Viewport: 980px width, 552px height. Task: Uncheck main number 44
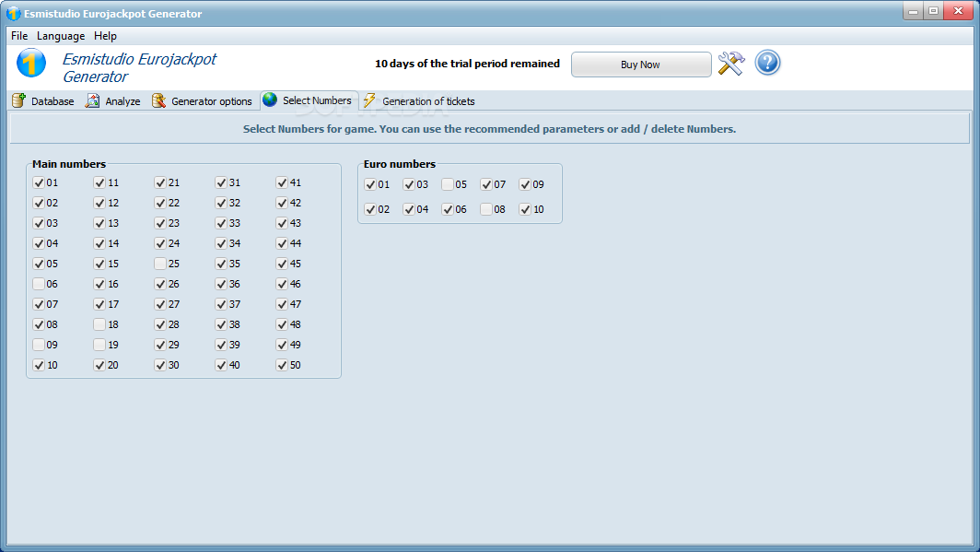[x=282, y=243]
